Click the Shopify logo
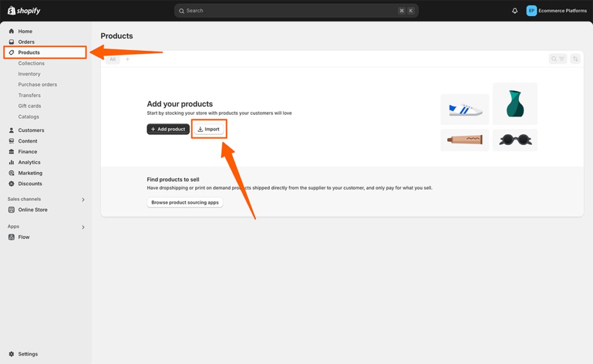This screenshot has width=593, height=364. click(23, 10)
